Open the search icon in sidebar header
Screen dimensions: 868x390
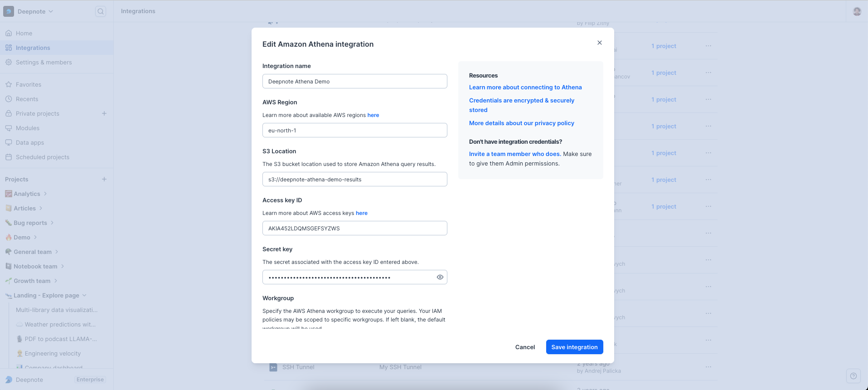(x=101, y=11)
